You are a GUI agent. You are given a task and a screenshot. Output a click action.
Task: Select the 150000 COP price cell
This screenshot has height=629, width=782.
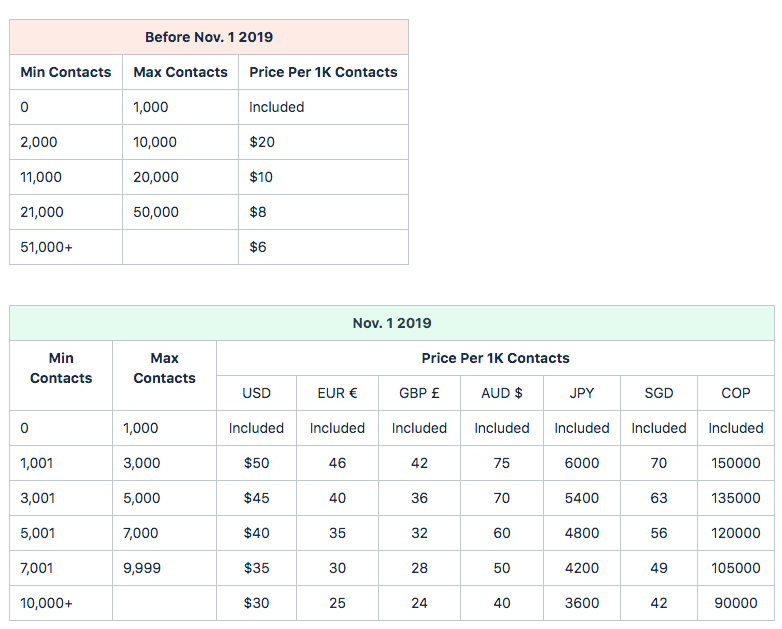[736, 463]
